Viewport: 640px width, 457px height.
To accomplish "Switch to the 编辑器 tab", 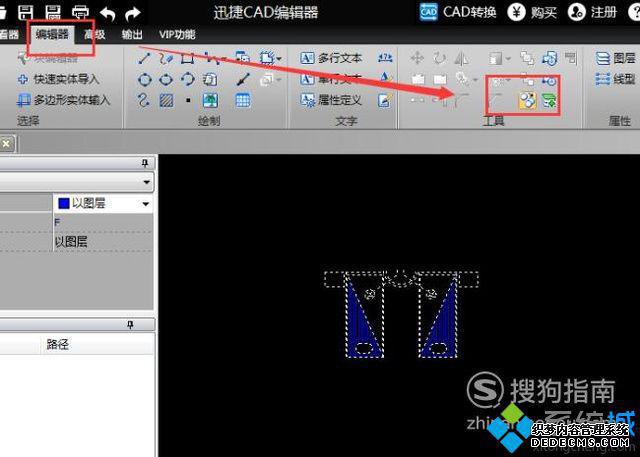I will click(51, 34).
